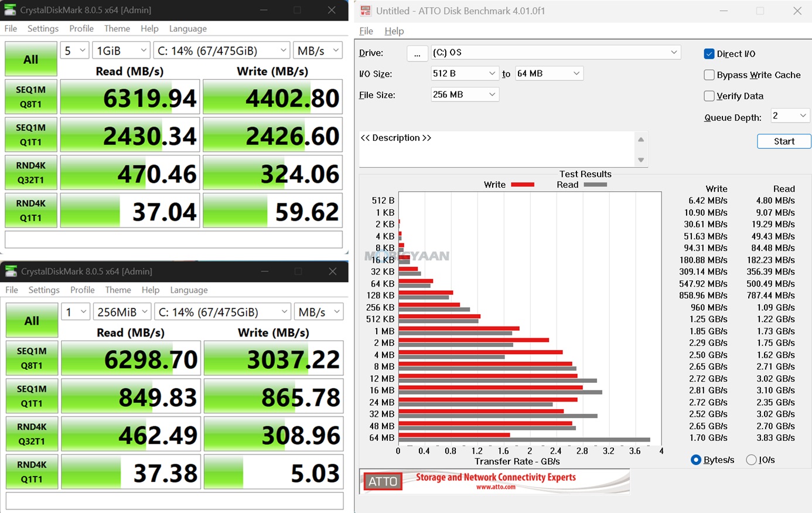The image size is (812, 513).
Task: Click the Description box scroll-up arrow in ATTO
Action: click(641, 140)
